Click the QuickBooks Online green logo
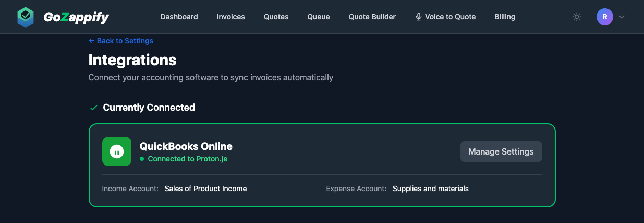Viewport: 644px width, 223px height. (117, 151)
